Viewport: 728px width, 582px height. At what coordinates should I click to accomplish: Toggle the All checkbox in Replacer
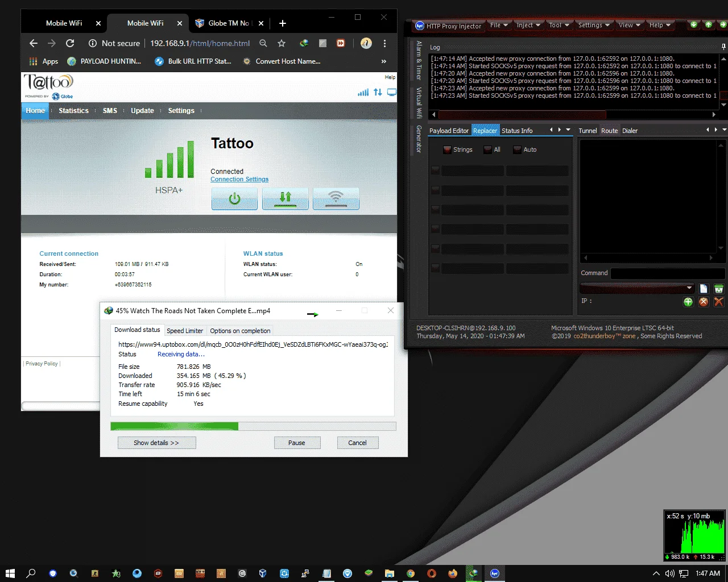click(x=488, y=149)
